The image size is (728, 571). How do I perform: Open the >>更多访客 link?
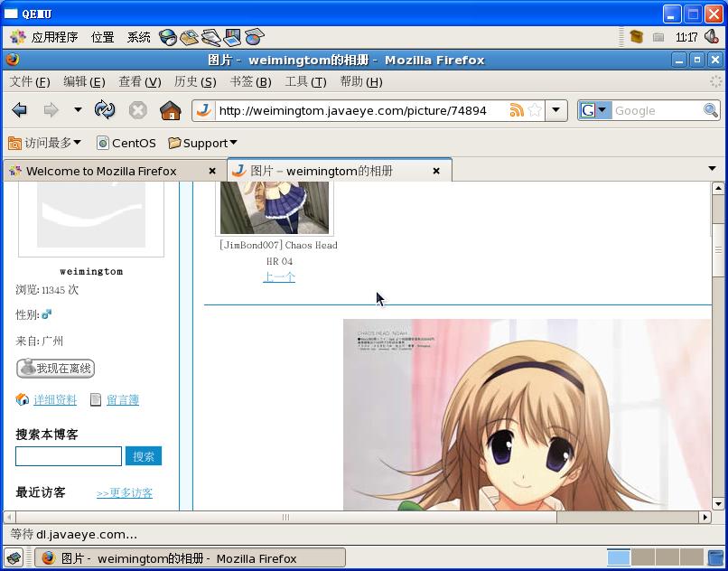point(125,493)
